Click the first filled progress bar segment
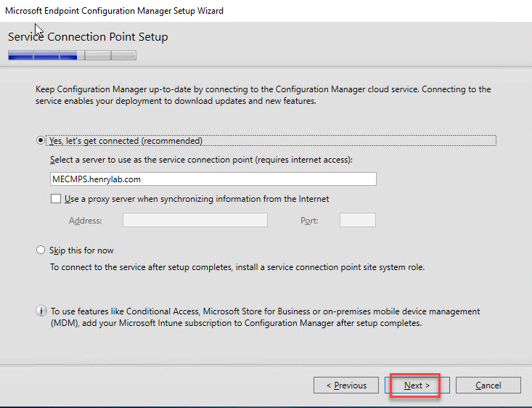Image resolution: width=532 pixels, height=408 pixels. [20, 55]
